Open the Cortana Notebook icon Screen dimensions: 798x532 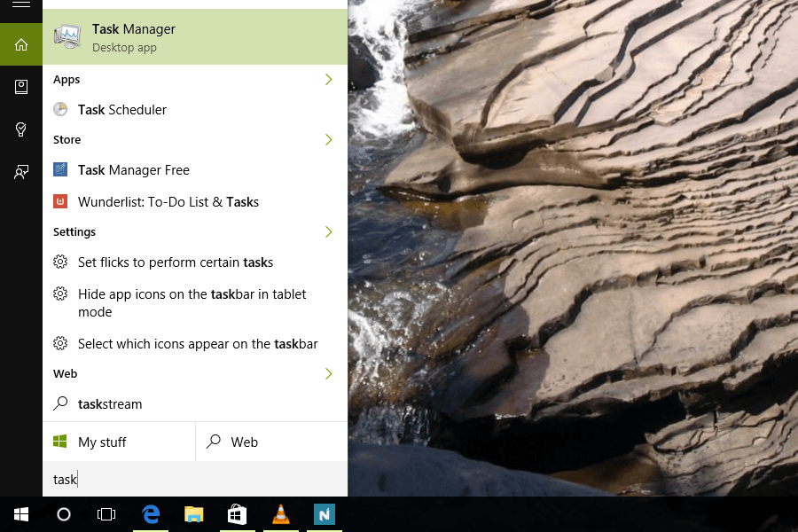click(x=21, y=87)
